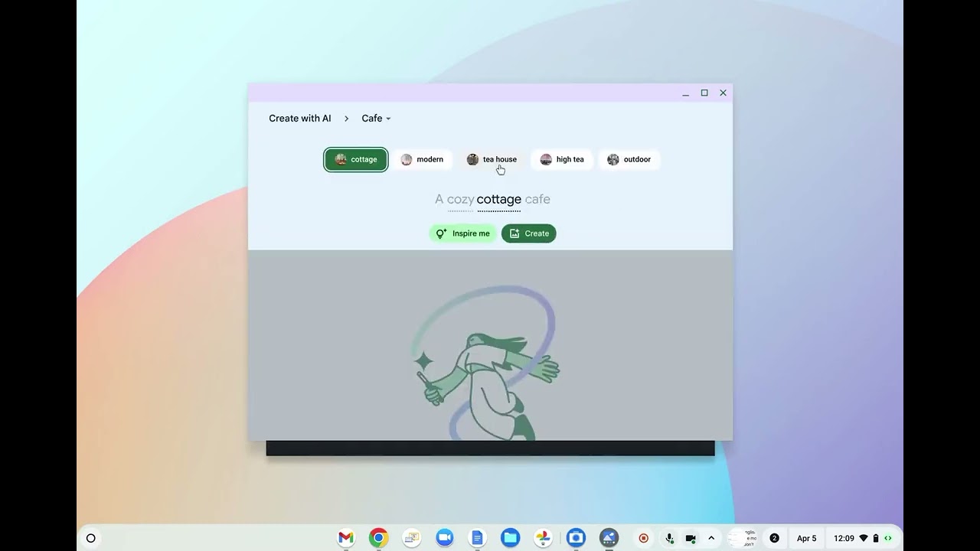The width and height of the screenshot is (980, 551).
Task: Expand the system tray overflow arrow
Action: pyautogui.click(x=711, y=538)
